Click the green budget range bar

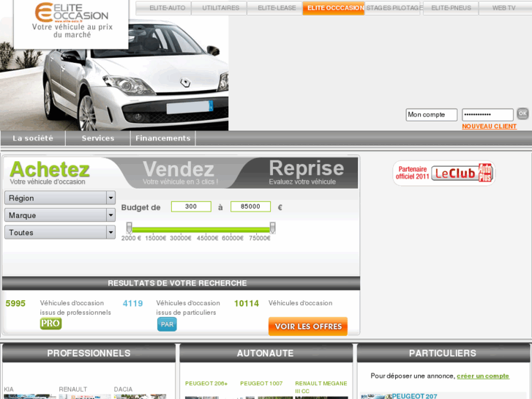click(201, 230)
